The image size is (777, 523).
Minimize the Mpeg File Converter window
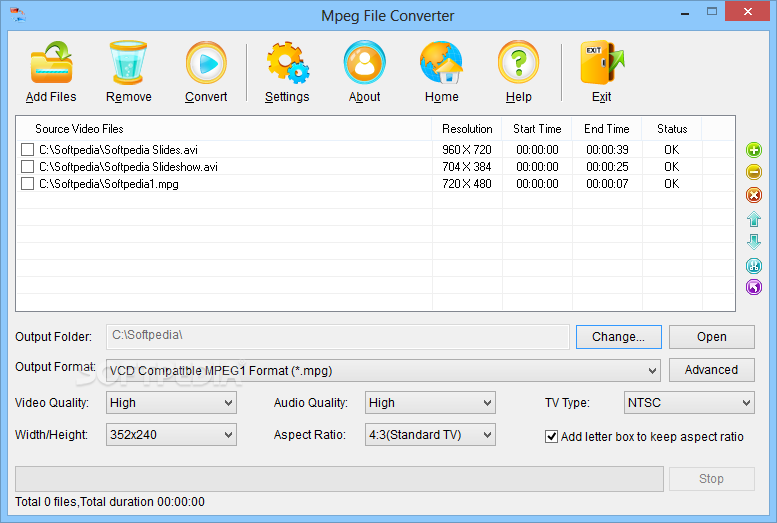[685, 12]
